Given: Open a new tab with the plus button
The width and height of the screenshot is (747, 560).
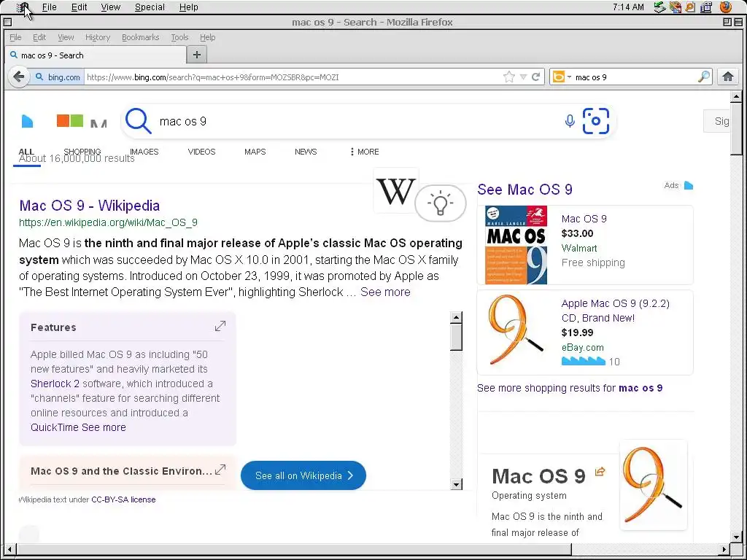Looking at the screenshot, I should point(197,55).
